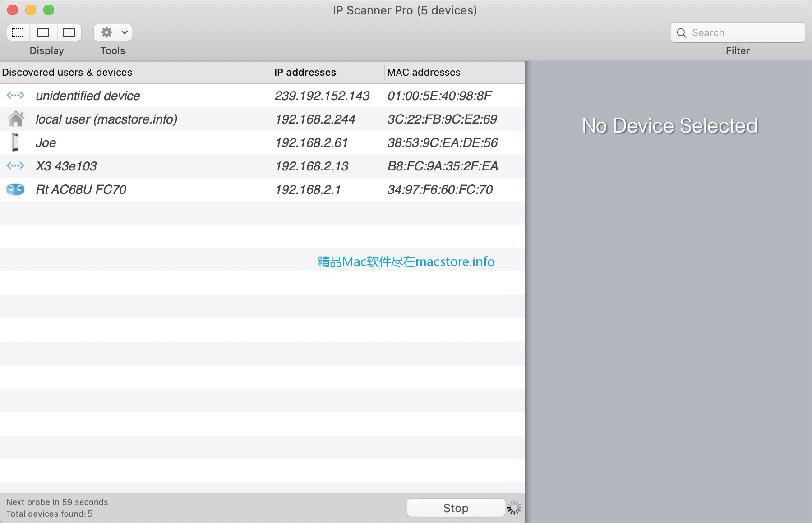Click the Total devices found status
The image size is (812, 523).
[x=49, y=514]
